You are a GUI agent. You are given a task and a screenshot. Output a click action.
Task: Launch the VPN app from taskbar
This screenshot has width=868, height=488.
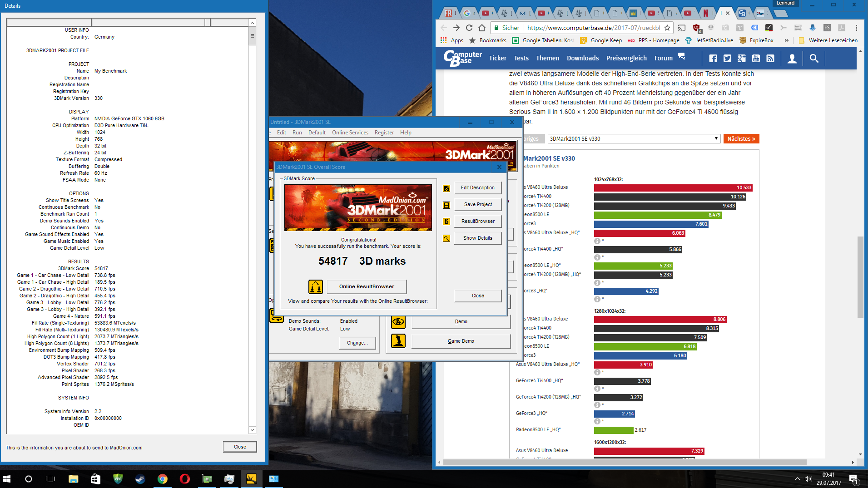(118, 479)
